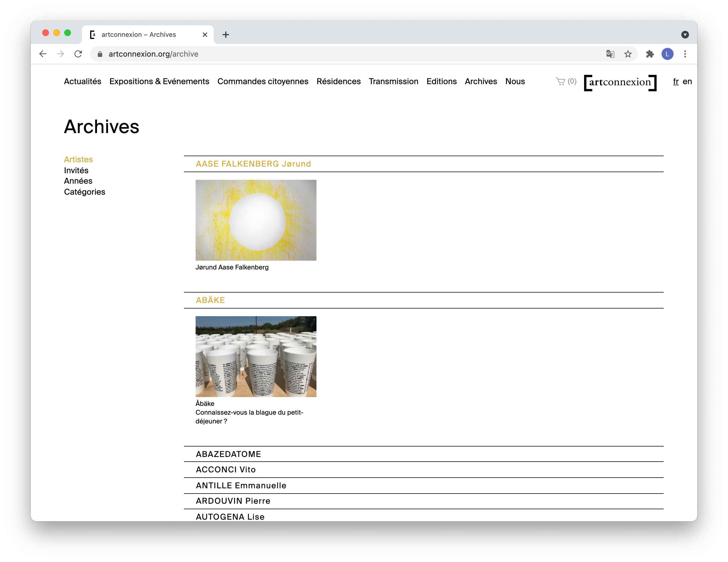Open a new browser tab
Image resolution: width=728 pixels, height=562 pixels.
(226, 35)
